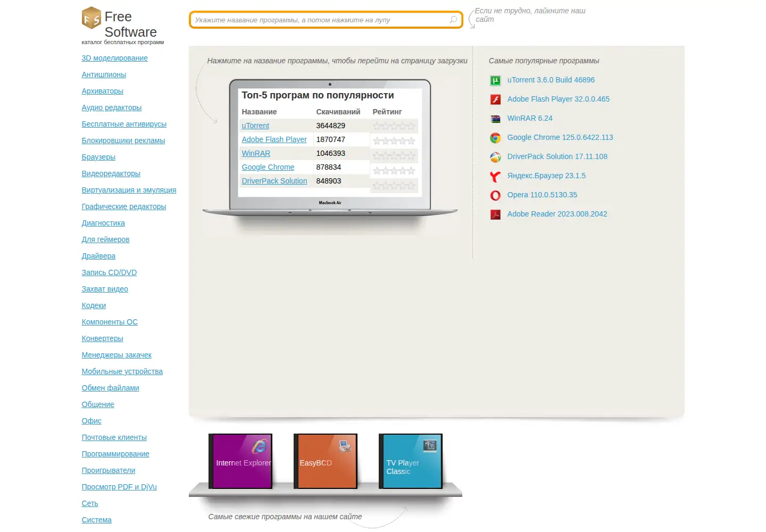Open the Запись CD/DVD category
Screen dimensions: 766x532
click(x=109, y=272)
